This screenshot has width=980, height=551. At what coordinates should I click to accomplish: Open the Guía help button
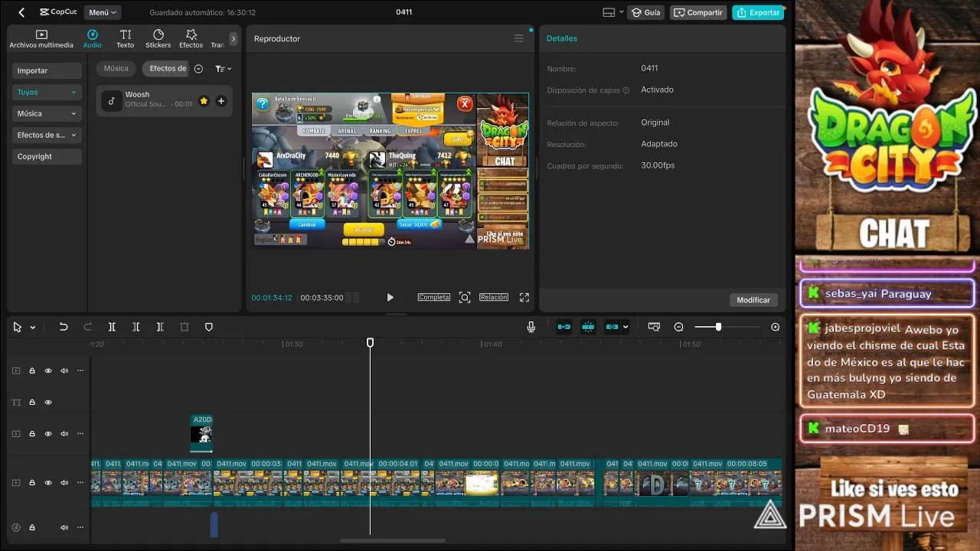tap(645, 12)
